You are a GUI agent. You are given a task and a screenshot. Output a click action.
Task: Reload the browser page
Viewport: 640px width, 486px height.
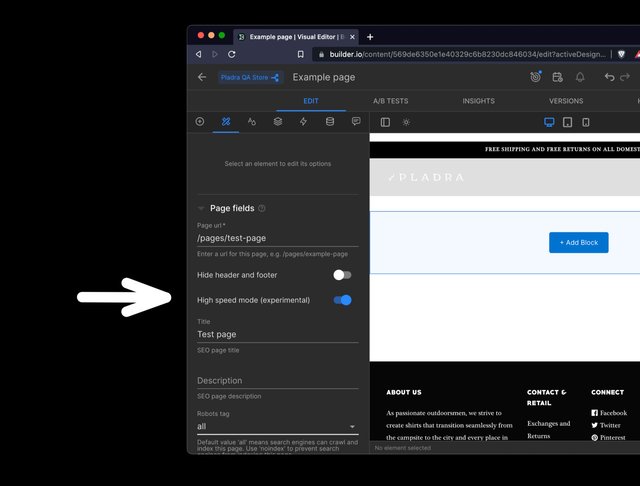pos(231,54)
